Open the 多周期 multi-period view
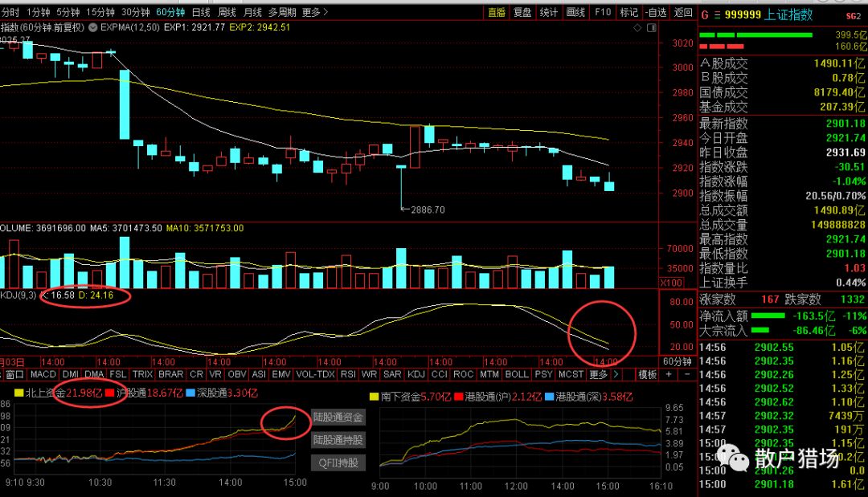The image size is (868, 497). [x=282, y=12]
